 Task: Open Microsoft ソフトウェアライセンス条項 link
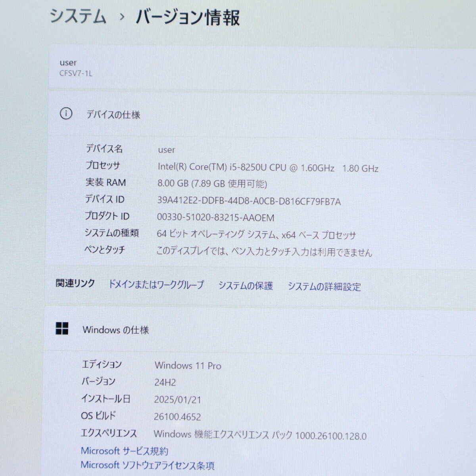(x=148, y=465)
